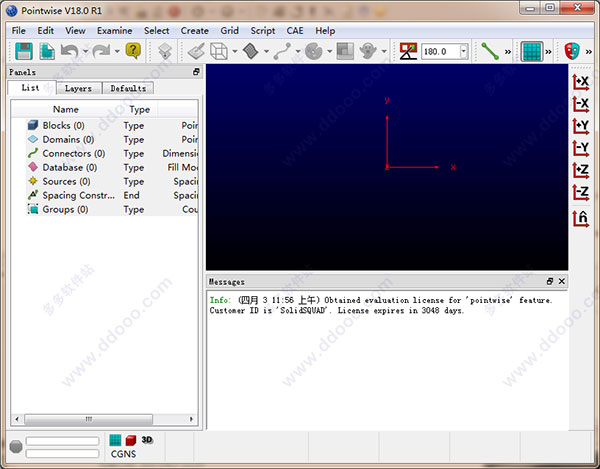The width and height of the screenshot is (600, 469).
Task: Open the yellow question mark help icon
Action: (x=133, y=51)
